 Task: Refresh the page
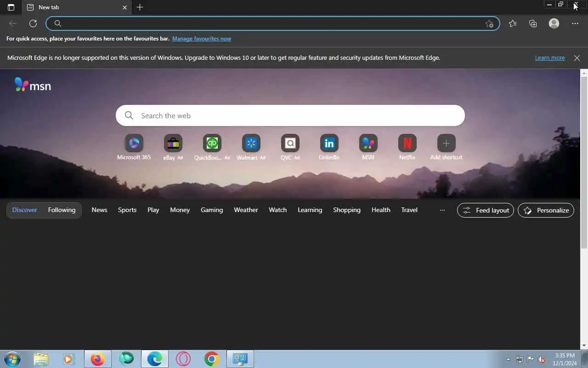click(33, 23)
